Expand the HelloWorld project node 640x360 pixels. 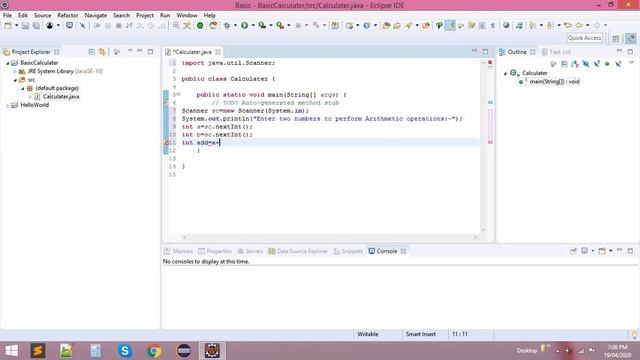point(7,105)
